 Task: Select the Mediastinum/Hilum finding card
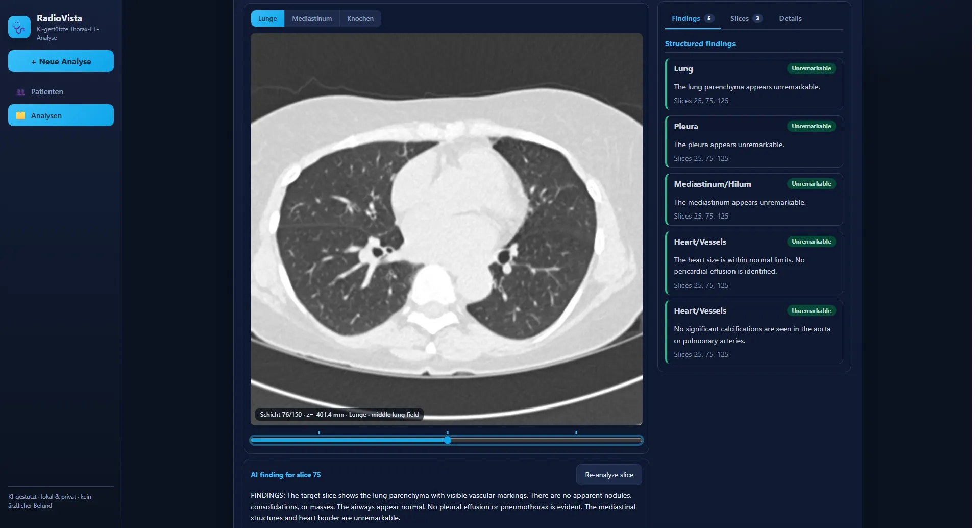754,199
